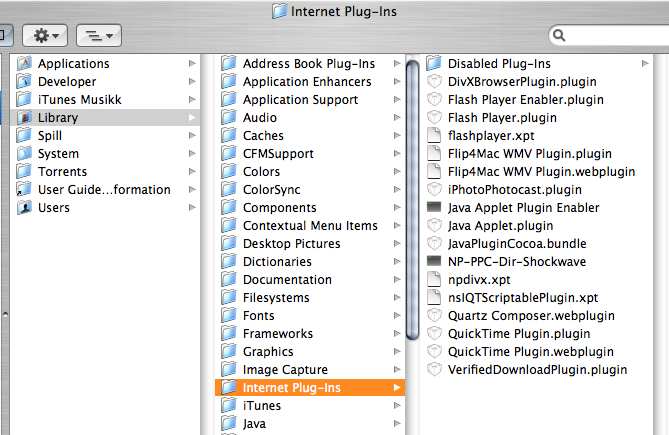The width and height of the screenshot is (669, 435).
Task: Expand the Disabled Plug-Ins folder arrow
Action: point(645,64)
